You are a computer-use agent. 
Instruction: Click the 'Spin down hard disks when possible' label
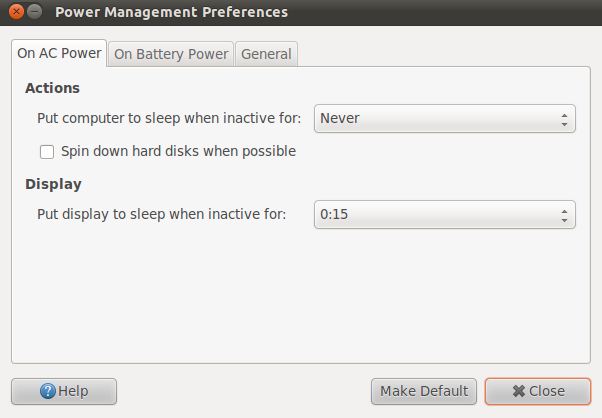pyautogui.click(x=178, y=152)
